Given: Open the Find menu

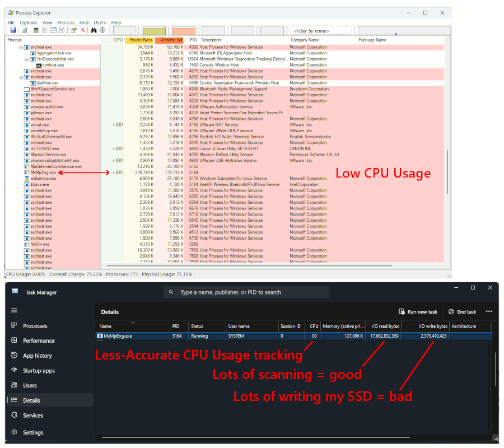Looking at the screenshot, I should 84,22.
